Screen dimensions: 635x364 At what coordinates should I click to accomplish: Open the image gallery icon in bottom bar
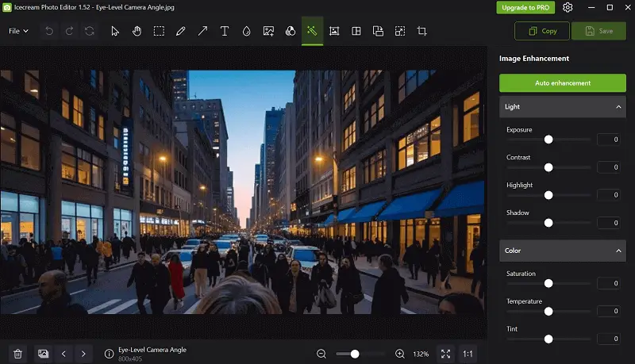click(x=43, y=354)
